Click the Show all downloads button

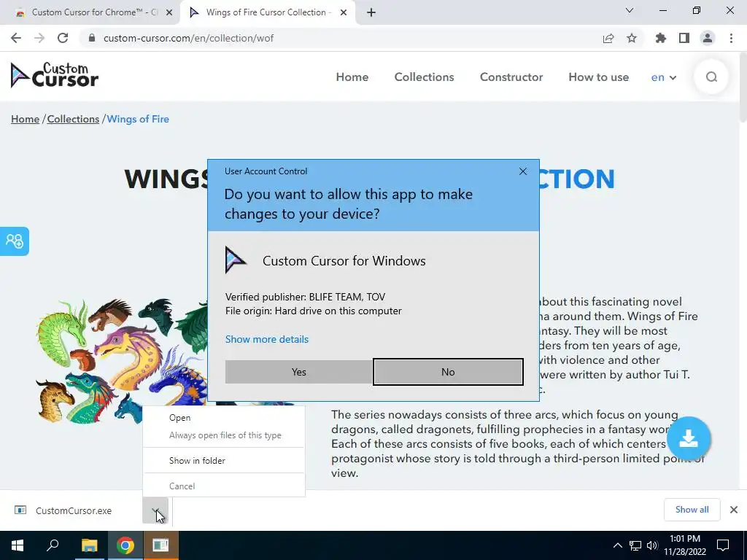click(x=692, y=510)
